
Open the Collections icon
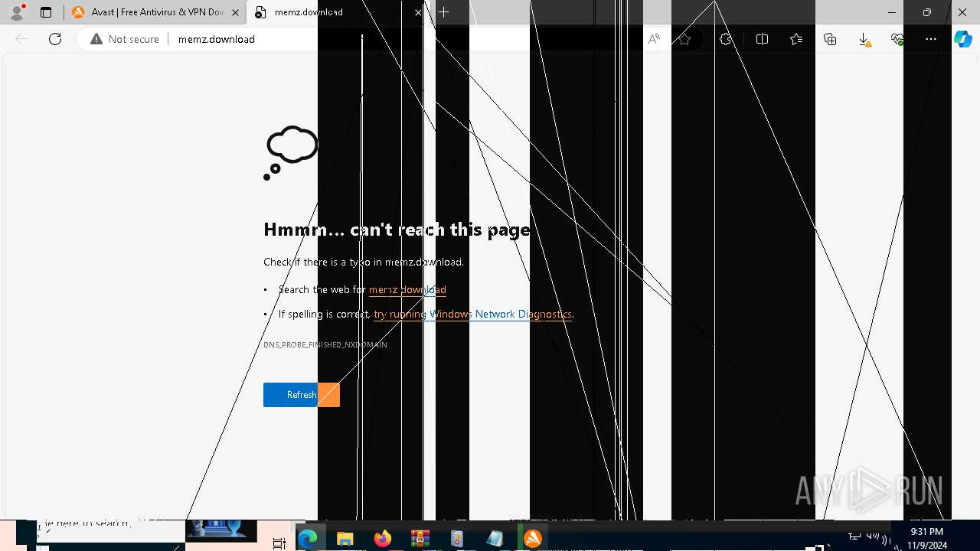click(830, 39)
